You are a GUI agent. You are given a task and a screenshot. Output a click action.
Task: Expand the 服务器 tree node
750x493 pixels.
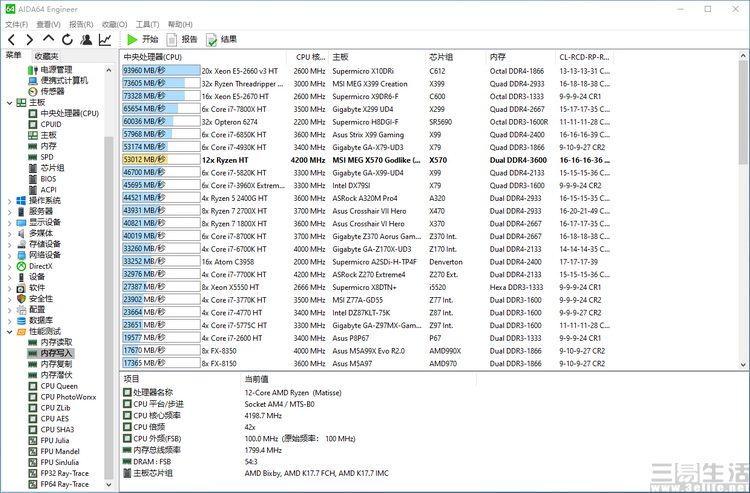click(x=10, y=211)
